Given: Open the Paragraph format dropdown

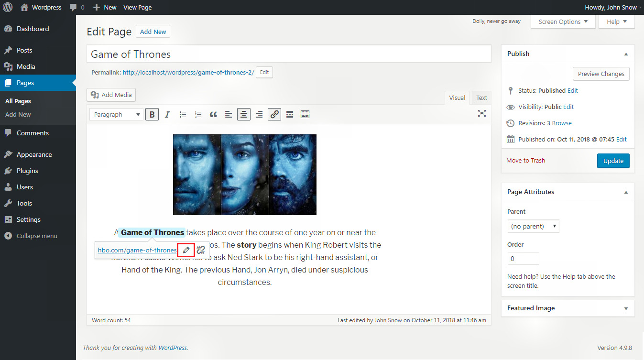Looking at the screenshot, I should (x=117, y=114).
